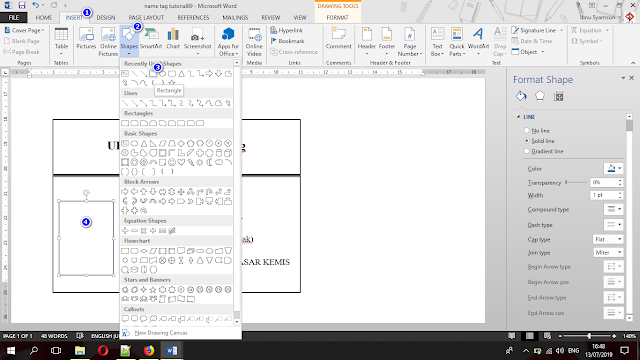Switch to the MAILINGS tab
640x360 pixels.
[x=235, y=18]
